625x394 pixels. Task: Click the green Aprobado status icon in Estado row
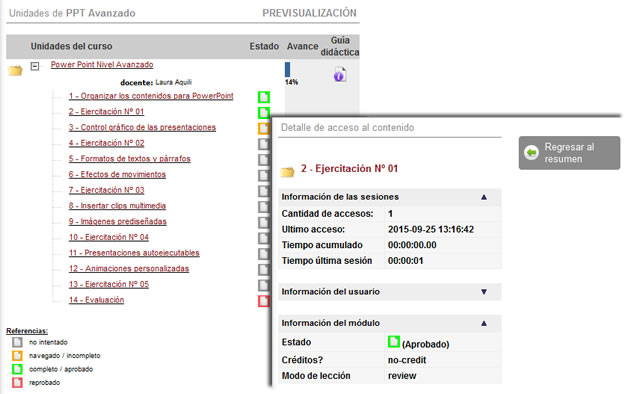pos(393,342)
